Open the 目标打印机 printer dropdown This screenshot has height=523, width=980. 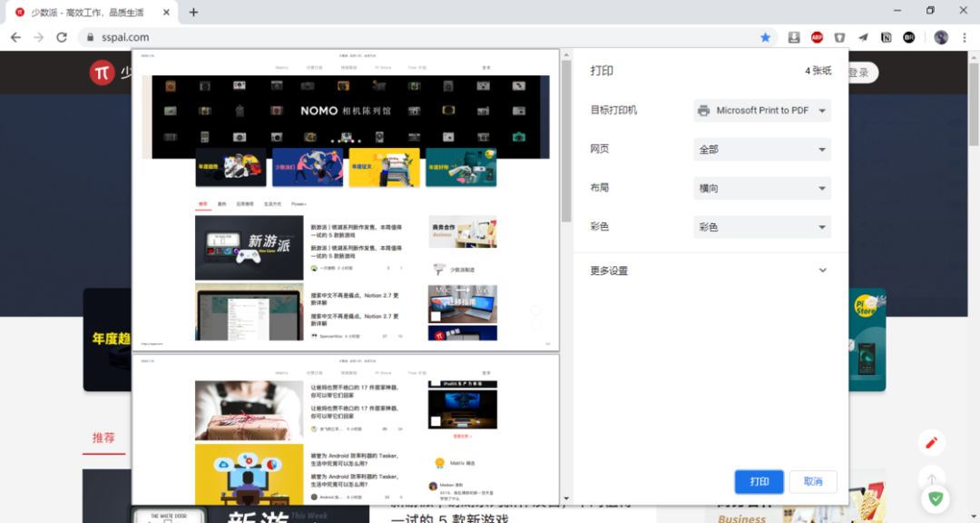pyautogui.click(x=762, y=111)
